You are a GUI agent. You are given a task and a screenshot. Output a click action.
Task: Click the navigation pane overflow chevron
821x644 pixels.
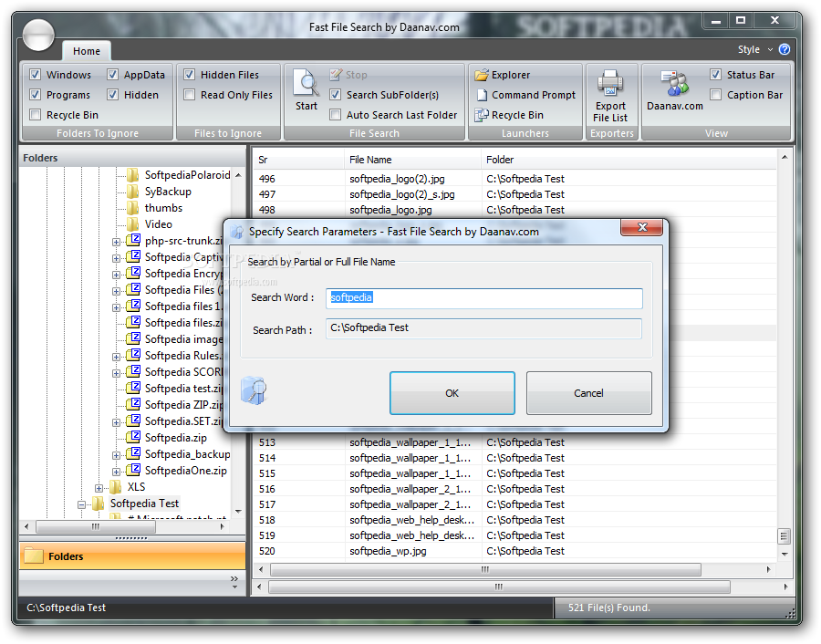point(234,581)
